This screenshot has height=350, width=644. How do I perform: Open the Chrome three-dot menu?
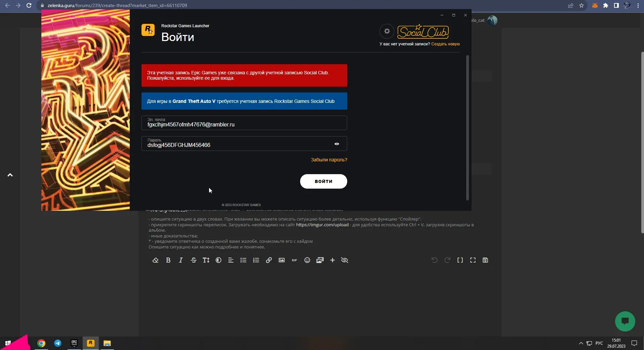[638, 5]
